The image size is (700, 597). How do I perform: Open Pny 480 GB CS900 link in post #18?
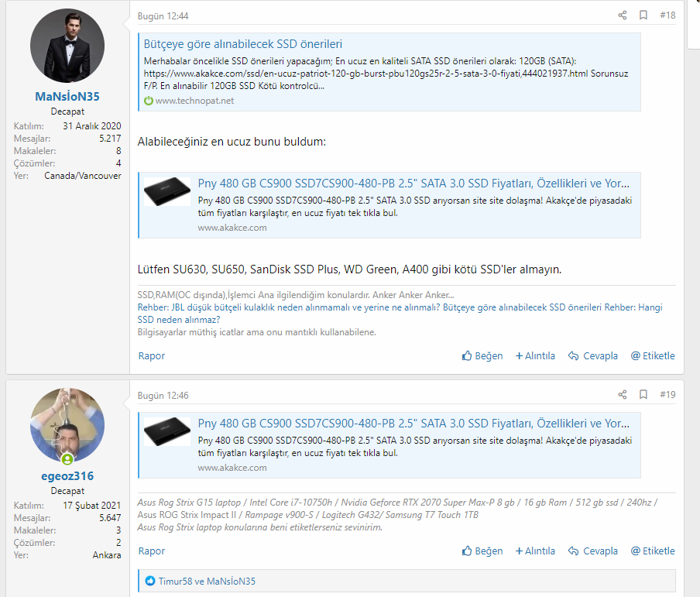pyautogui.click(x=413, y=183)
